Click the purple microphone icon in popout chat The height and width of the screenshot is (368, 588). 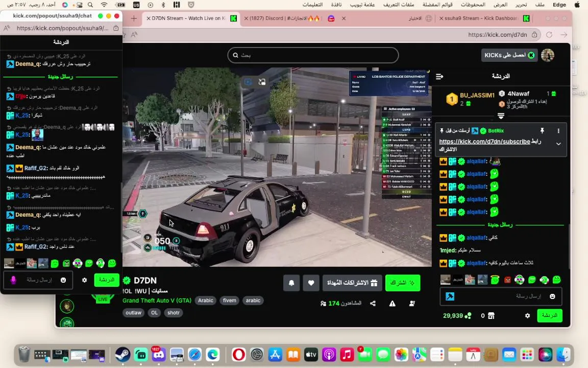click(x=13, y=280)
